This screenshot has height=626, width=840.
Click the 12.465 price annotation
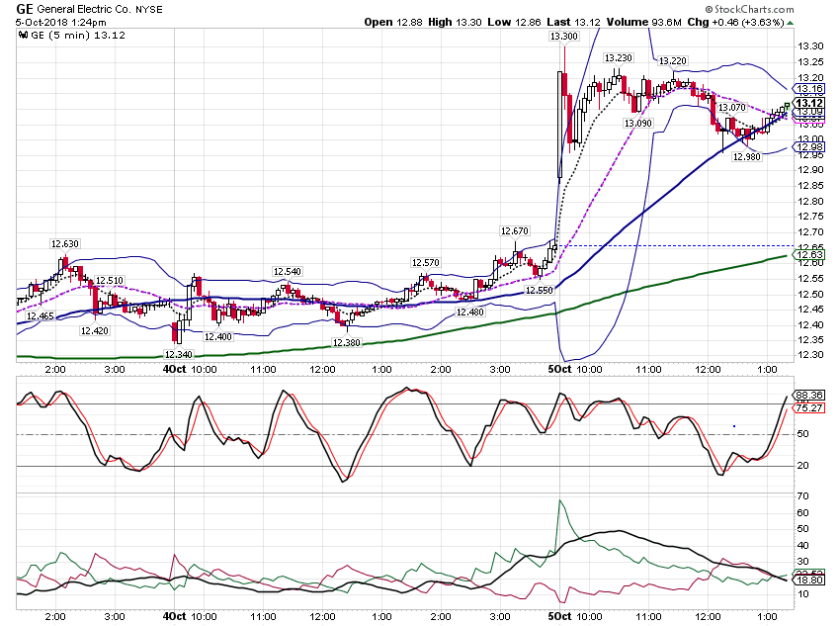pyautogui.click(x=41, y=316)
